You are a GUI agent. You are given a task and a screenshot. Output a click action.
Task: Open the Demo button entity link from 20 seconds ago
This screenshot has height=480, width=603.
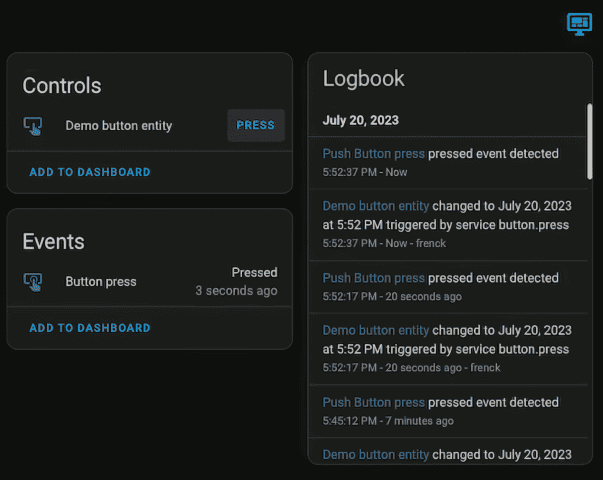376,330
